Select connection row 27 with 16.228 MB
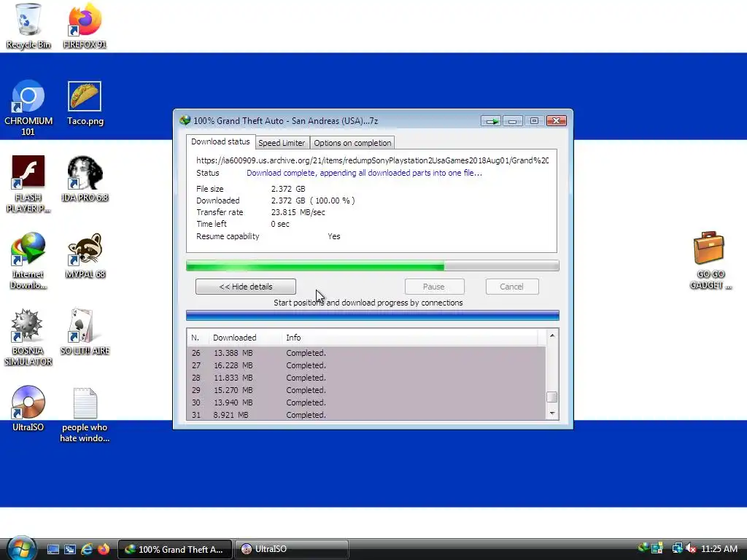 pos(366,365)
